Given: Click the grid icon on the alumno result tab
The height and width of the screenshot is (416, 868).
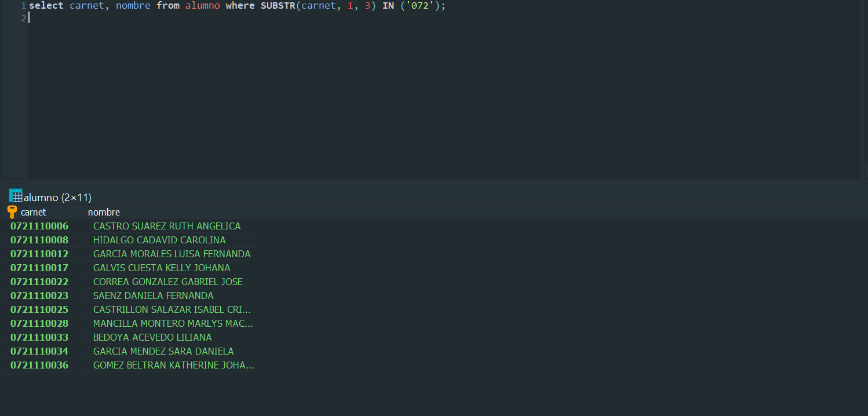Looking at the screenshot, I should [x=16, y=196].
